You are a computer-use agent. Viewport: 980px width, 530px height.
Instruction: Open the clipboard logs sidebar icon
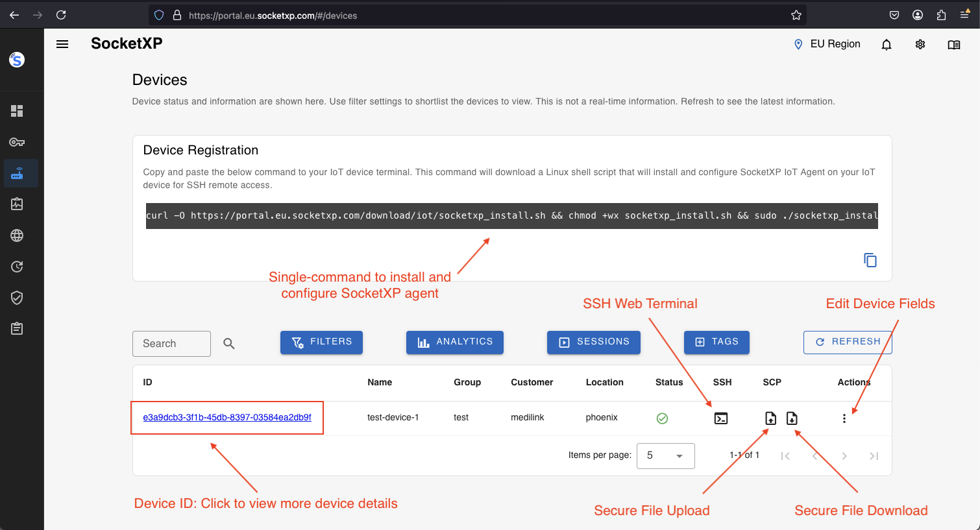tap(17, 328)
